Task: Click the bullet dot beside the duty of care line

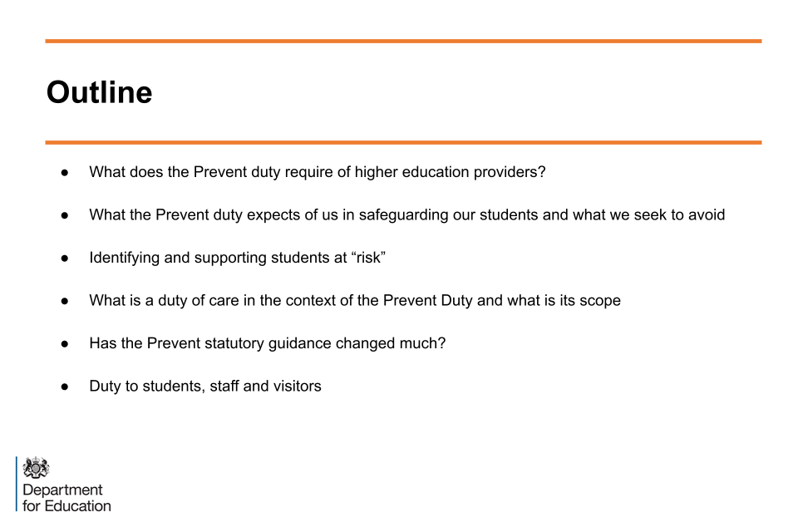Action: (x=65, y=300)
